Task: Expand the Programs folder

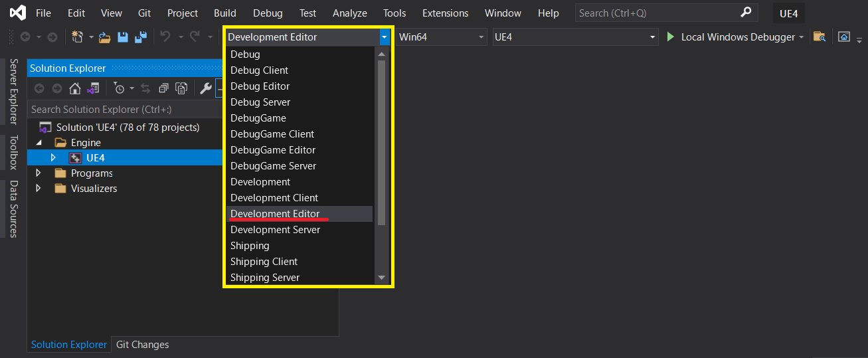Action: (x=38, y=173)
